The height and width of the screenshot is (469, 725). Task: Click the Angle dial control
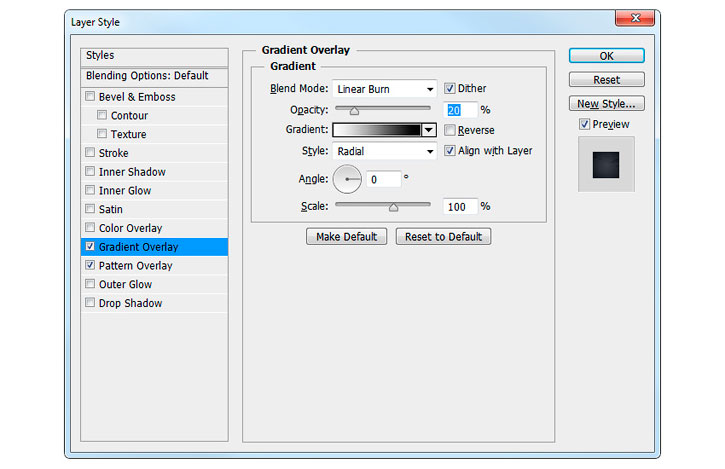point(347,179)
